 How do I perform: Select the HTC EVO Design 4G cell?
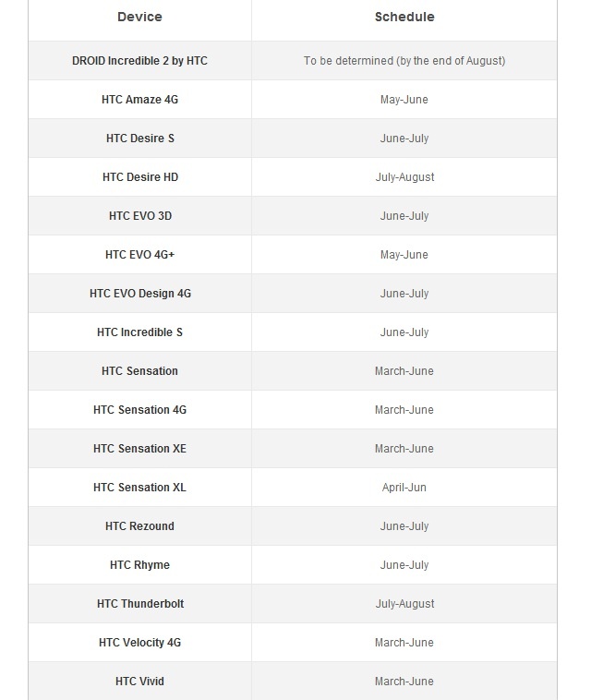139,294
